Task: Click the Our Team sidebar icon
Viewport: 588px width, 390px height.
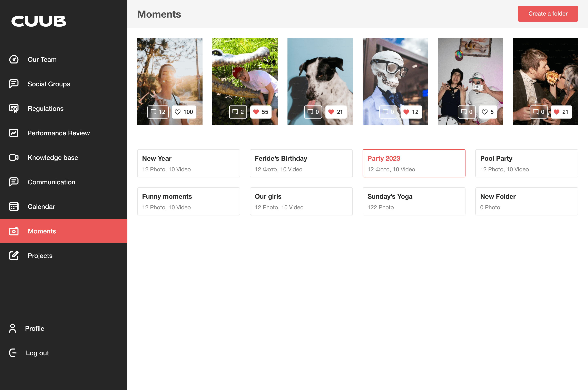Action: pyautogui.click(x=14, y=59)
